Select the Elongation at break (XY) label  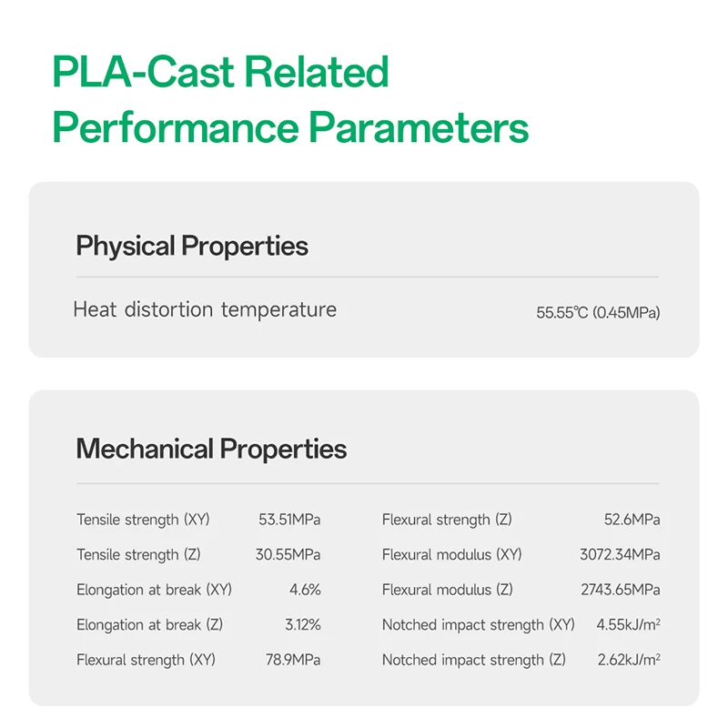[x=154, y=590]
